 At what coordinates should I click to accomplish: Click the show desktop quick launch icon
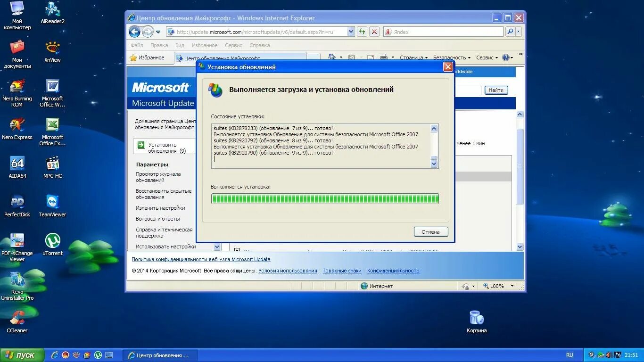point(109,355)
